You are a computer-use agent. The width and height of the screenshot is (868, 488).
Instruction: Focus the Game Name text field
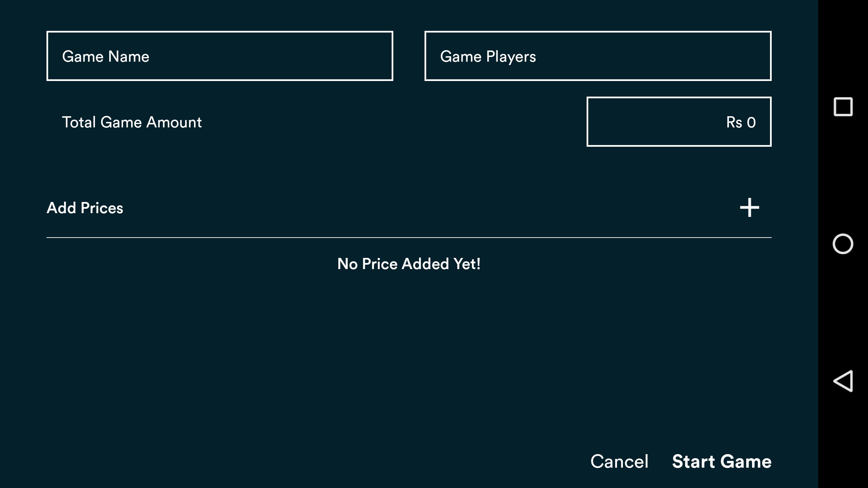(220, 56)
